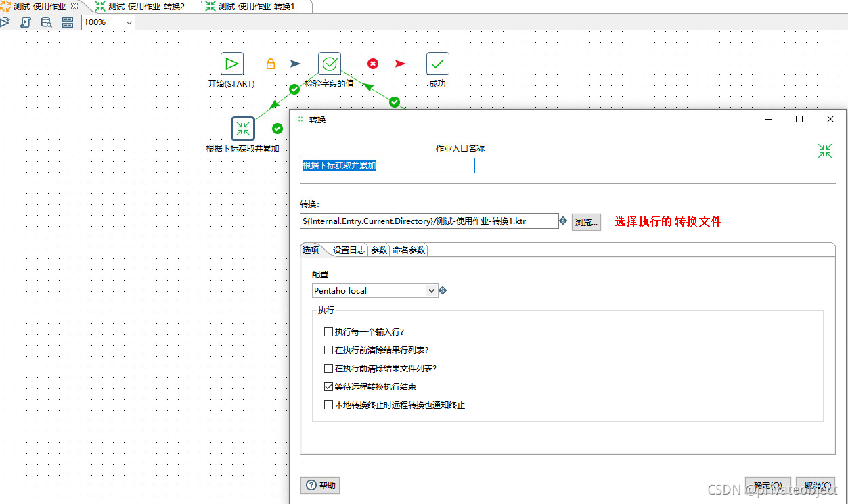Click the 浏览... browse button
This screenshot has width=848, height=504.
586,221
